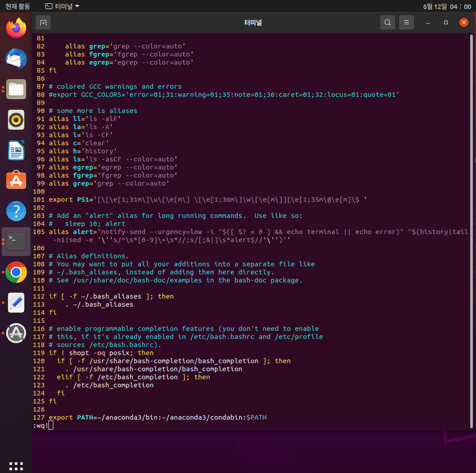476x473 pixels.
Task: Click the Activities button in the top bar
Action: (17, 6)
